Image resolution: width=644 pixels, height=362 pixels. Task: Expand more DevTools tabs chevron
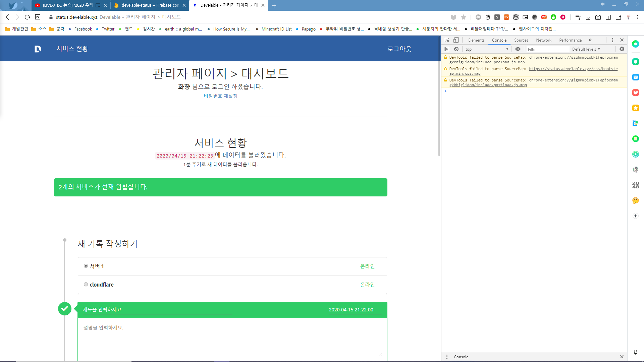click(x=590, y=40)
